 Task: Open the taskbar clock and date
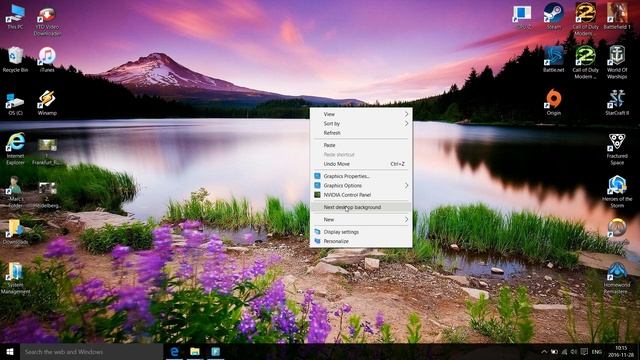621,351
